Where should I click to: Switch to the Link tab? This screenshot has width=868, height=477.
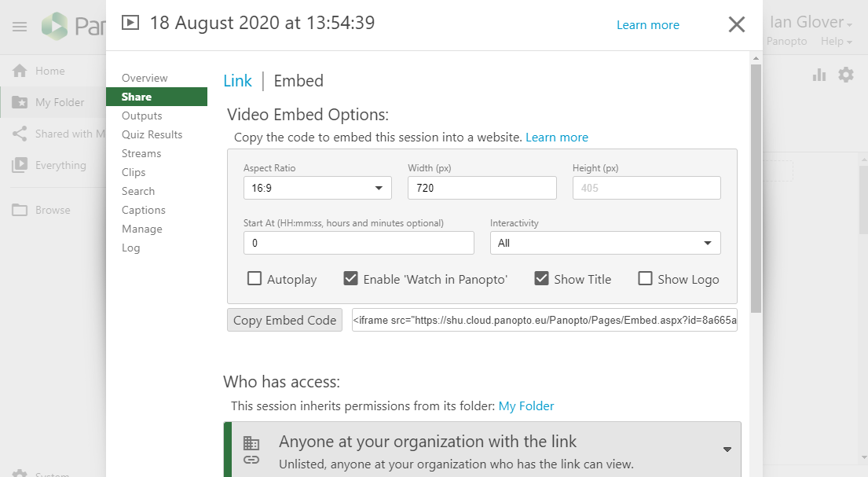click(x=237, y=81)
